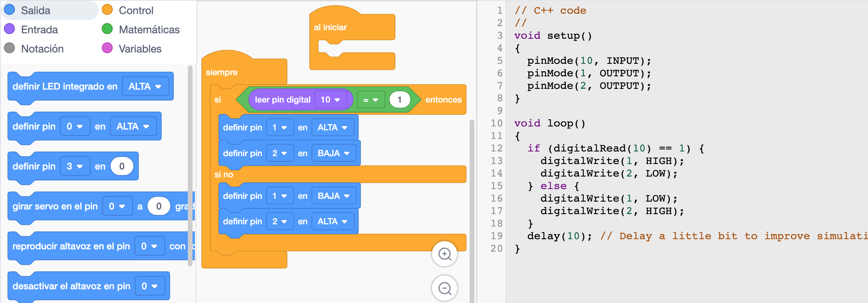868x303 pixels.
Task: Expand the equals operator dropdown in condition
Action: click(371, 100)
